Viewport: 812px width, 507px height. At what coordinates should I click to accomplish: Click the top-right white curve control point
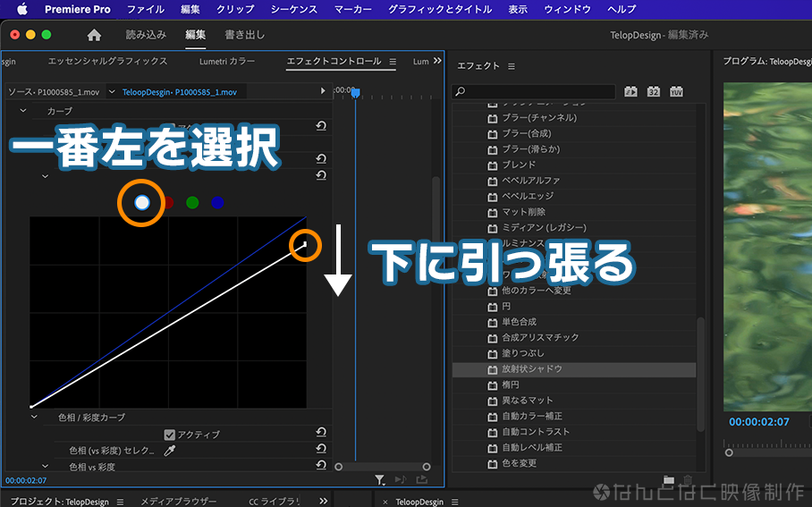(x=306, y=243)
